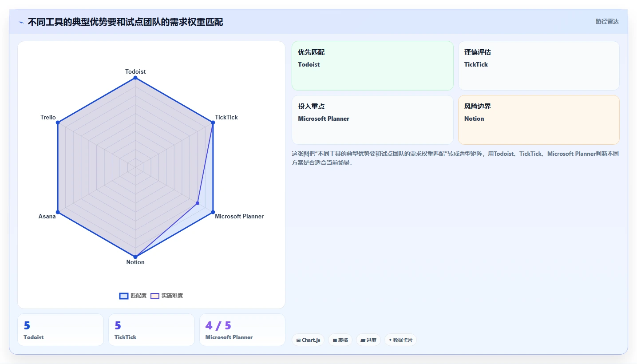Select the 投入重点 Microsoft Planner card
637x364 pixels.
point(372,120)
